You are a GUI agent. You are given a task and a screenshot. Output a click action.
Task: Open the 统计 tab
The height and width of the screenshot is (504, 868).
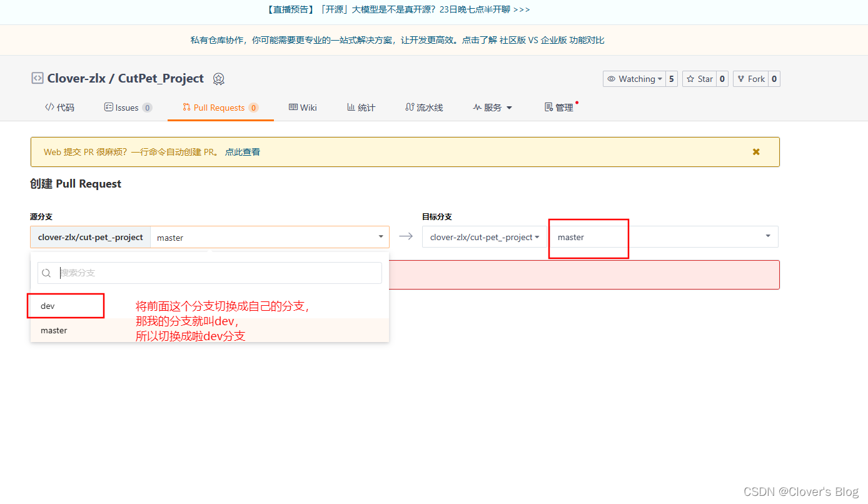(x=361, y=108)
